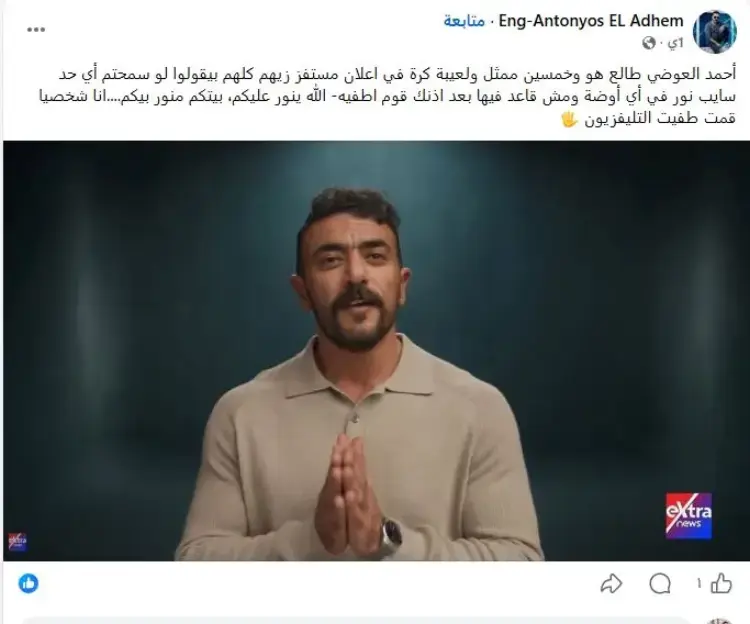The image size is (750, 624).
Task: Open the Eng-Antonyos EL Adhem profile name
Action: pyautogui.click(x=591, y=21)
